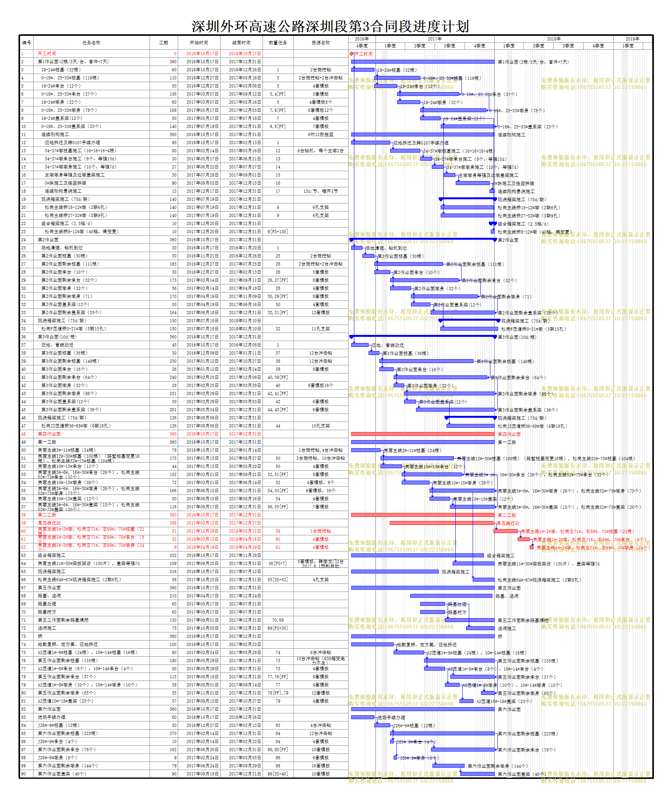Click the chart title 深圳外环高速公路深圳段第3合同段进度计划
The width and height of the screenshot is (672, 797).
coord(330,26)
